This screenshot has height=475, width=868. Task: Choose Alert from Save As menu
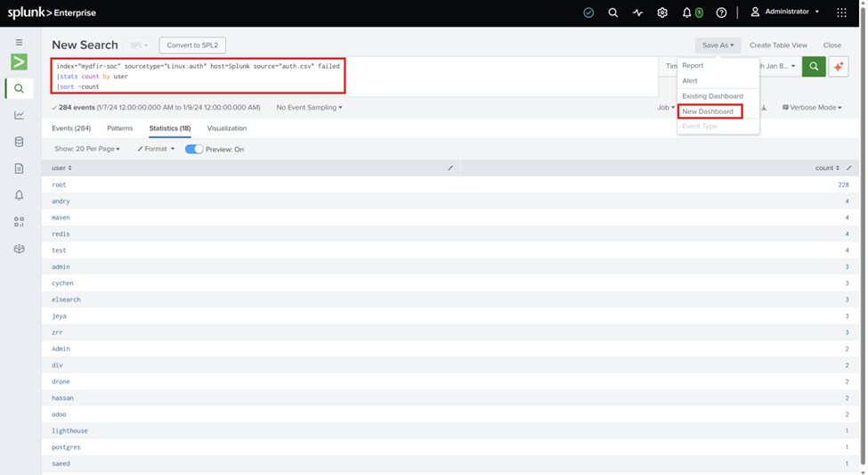tap(690, 81)
